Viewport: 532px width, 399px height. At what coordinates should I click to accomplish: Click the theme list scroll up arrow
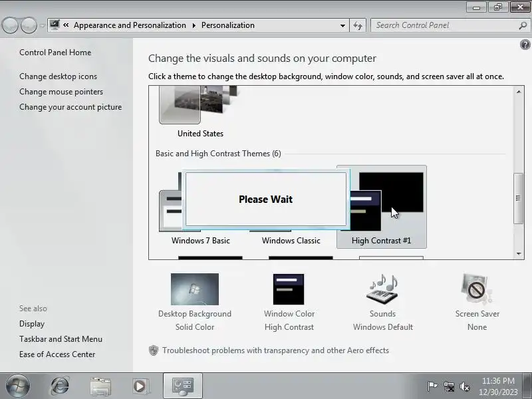pos(519,92)
